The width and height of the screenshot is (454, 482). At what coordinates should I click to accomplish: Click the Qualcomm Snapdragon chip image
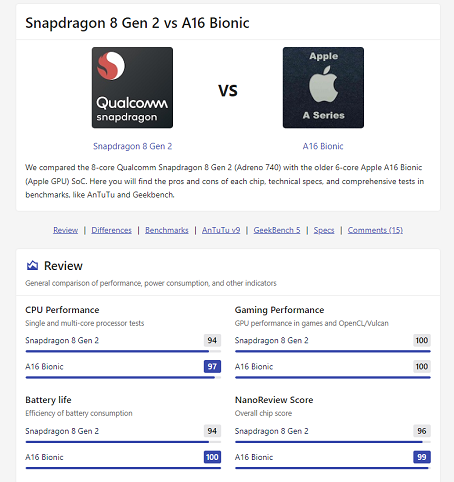coord(132,87)
